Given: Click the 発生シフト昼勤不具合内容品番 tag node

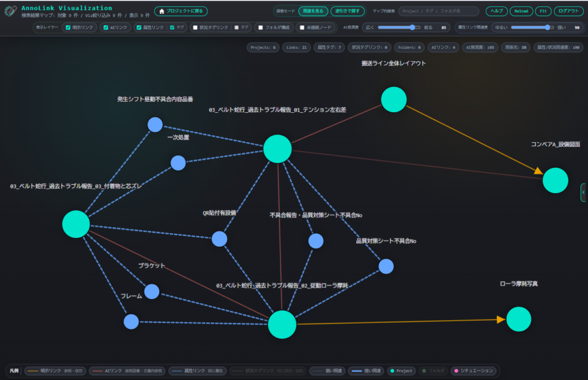Looking at the screenshot, I should coord(155,125).
